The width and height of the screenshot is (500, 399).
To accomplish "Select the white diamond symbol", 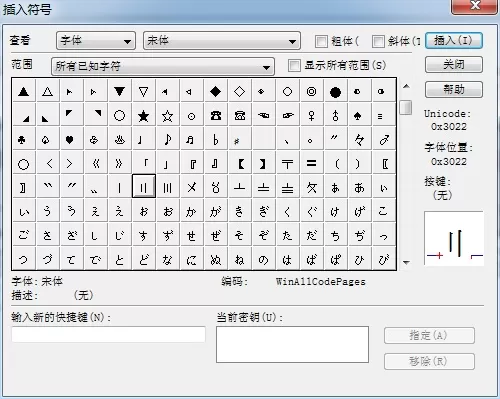I will [240, 91].
